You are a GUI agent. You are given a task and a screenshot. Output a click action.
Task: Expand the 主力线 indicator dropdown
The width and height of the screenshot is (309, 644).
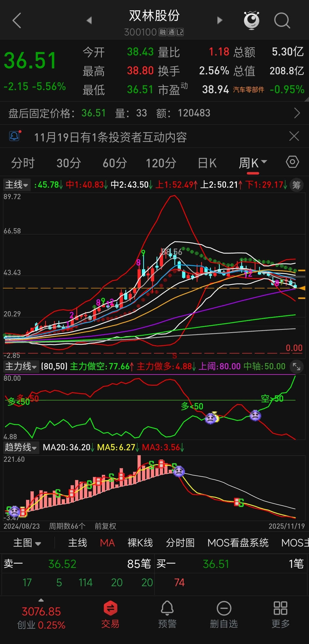(x=21, y=366)
